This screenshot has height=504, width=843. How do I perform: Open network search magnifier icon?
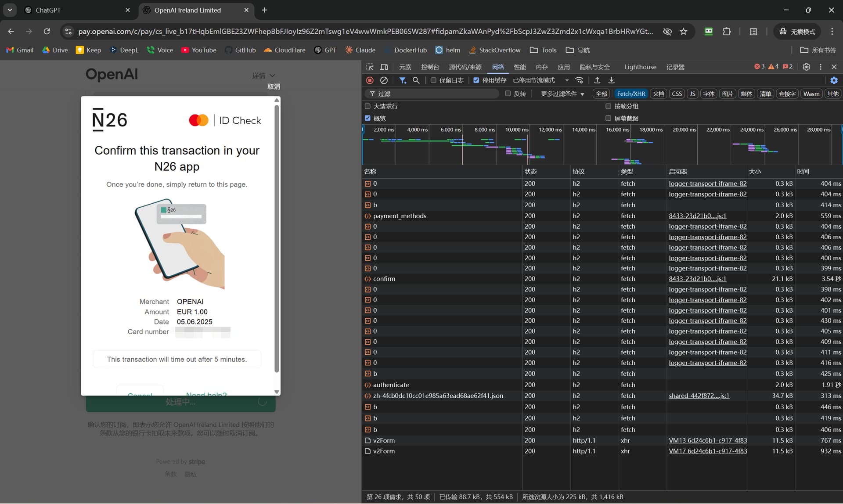coord(416,80)
